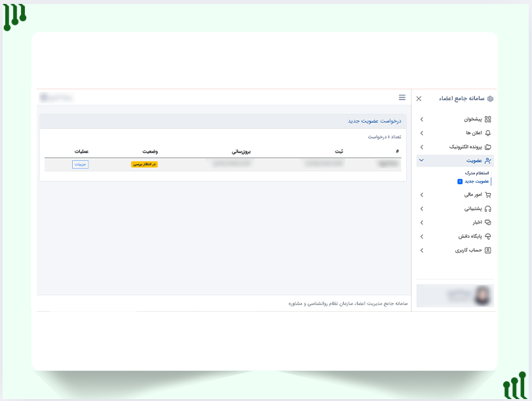The height and width of the screenshot is (401, 532).
Task: Open the اخبار menu item
Action: (455, 223)
